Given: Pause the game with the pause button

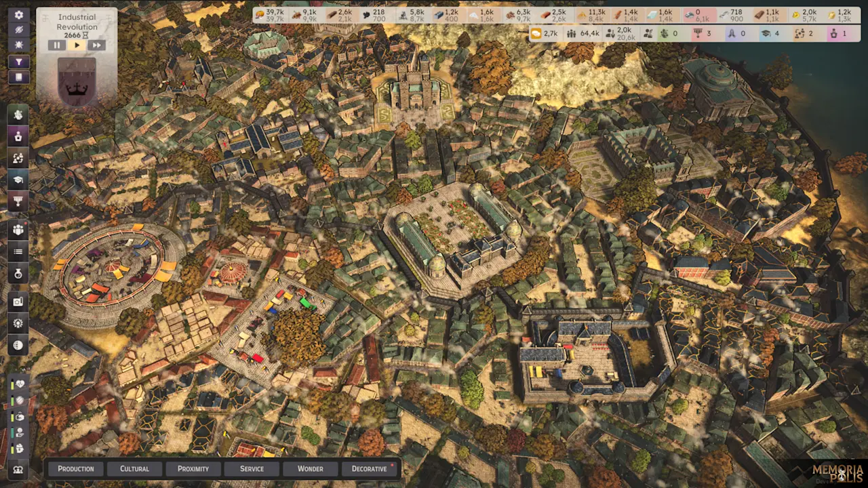Looking at the screenshot, I should click(57, 45).
